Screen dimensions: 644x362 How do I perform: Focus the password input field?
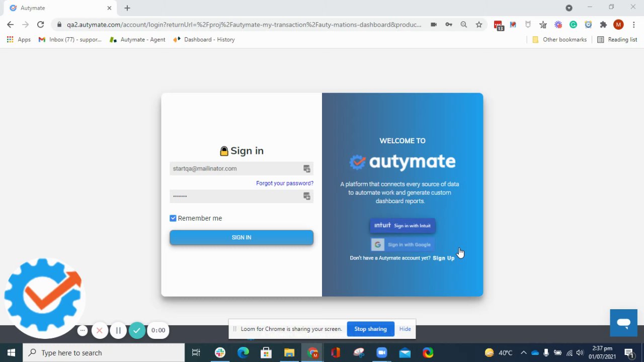point(242,196)
